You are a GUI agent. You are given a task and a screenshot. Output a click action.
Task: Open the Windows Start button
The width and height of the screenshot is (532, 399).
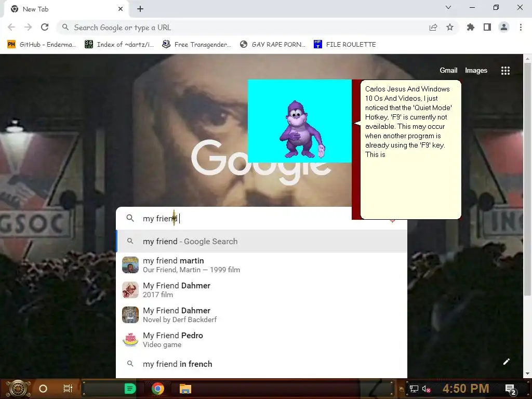(x=18, y=389)
